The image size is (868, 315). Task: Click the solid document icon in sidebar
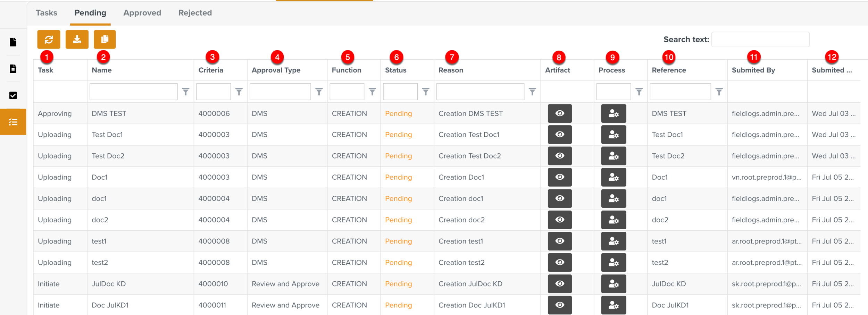tap(13, 42)
